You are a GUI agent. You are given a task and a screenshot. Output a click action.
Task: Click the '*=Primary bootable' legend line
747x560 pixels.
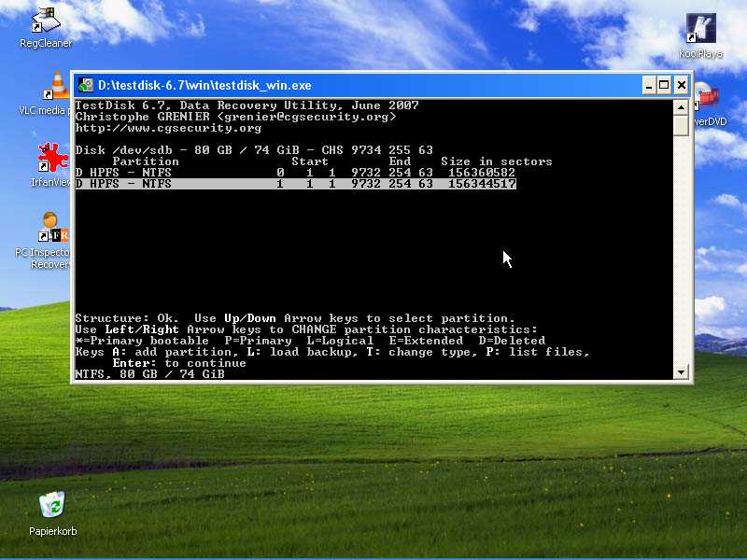pyautogui.click(x=310, y=341)
